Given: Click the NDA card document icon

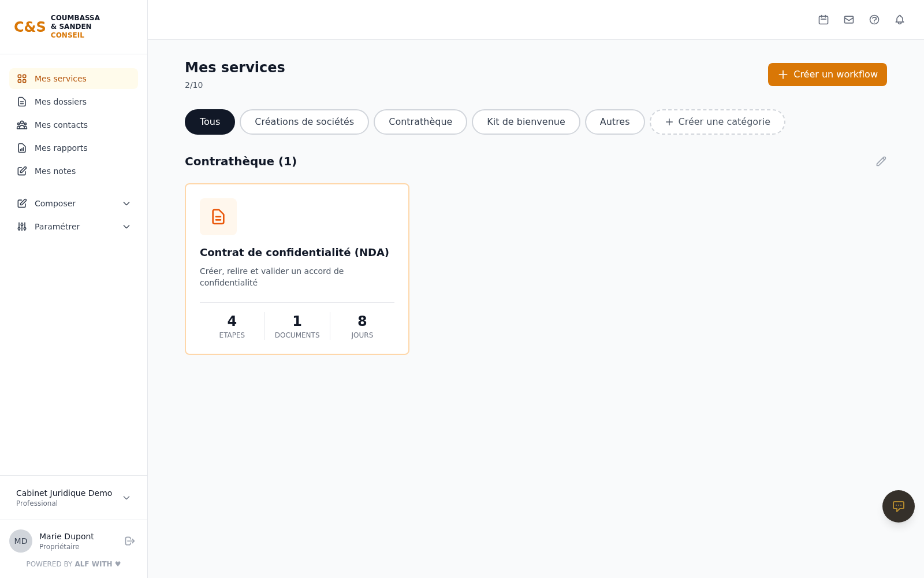Looking at the screenshot, I should (x=218, y=217).
